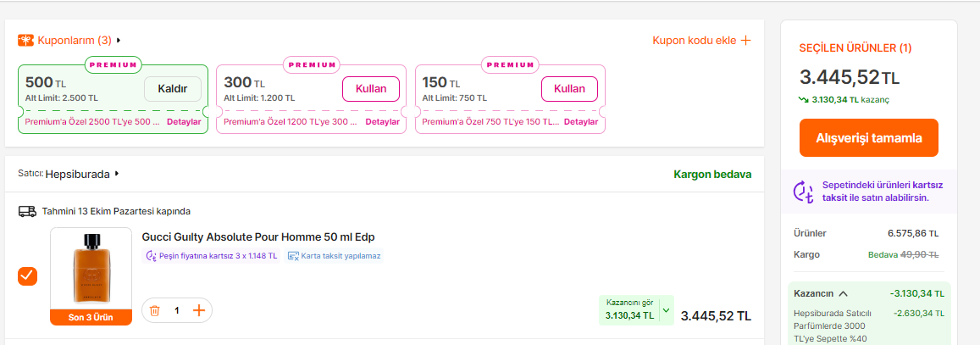
Task: Click the orange coupon ticket icon
Action: click(x=25, y=40)
